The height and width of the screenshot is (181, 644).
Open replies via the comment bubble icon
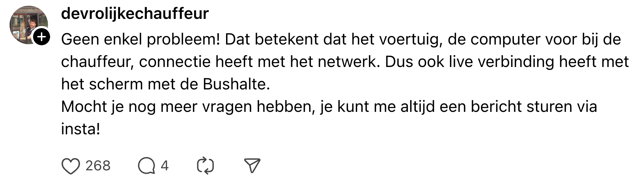(146, 166)
